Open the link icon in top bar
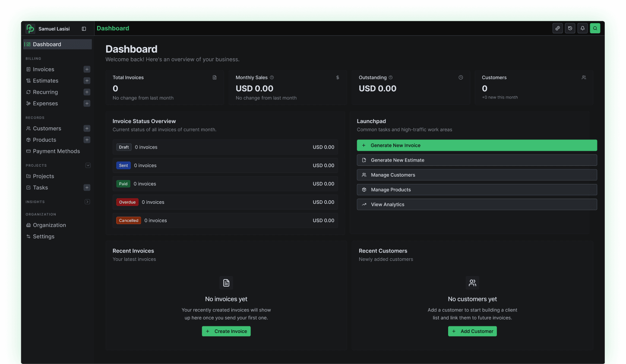Viewport: 626px width, 364px height. click(558, 28)
